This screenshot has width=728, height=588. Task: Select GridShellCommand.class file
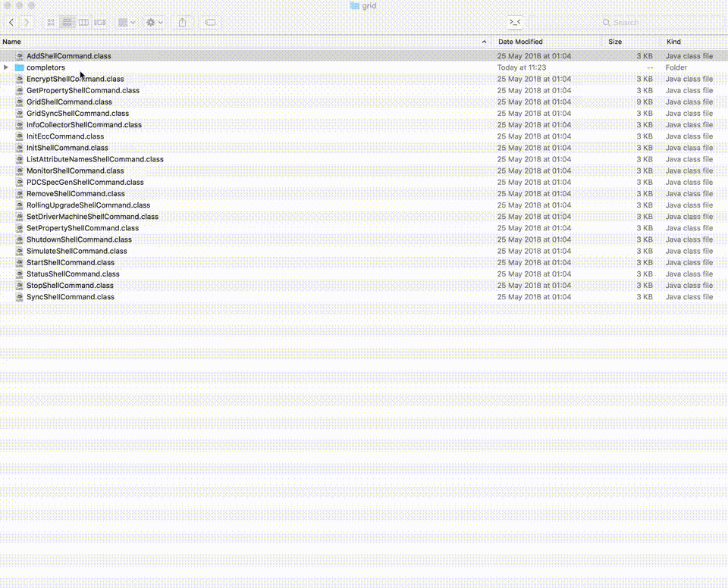pyautogui.click(x=69, y=102)
